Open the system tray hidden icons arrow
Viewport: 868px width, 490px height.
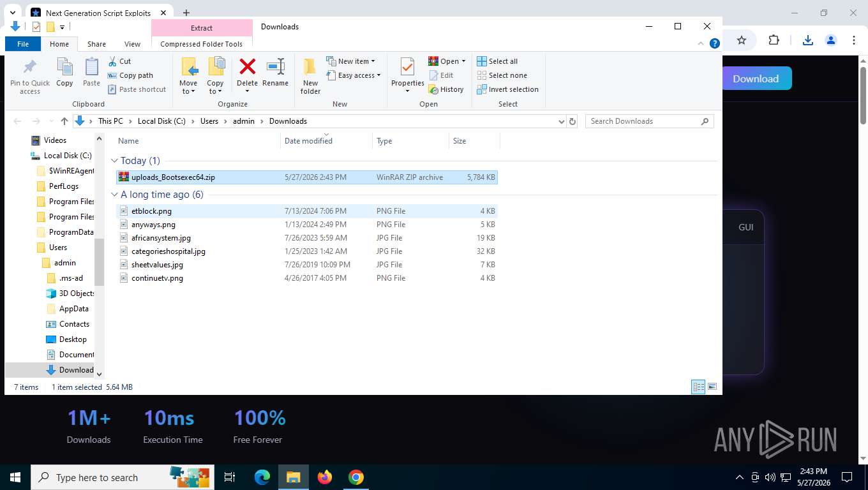click(x=740, y=477)
